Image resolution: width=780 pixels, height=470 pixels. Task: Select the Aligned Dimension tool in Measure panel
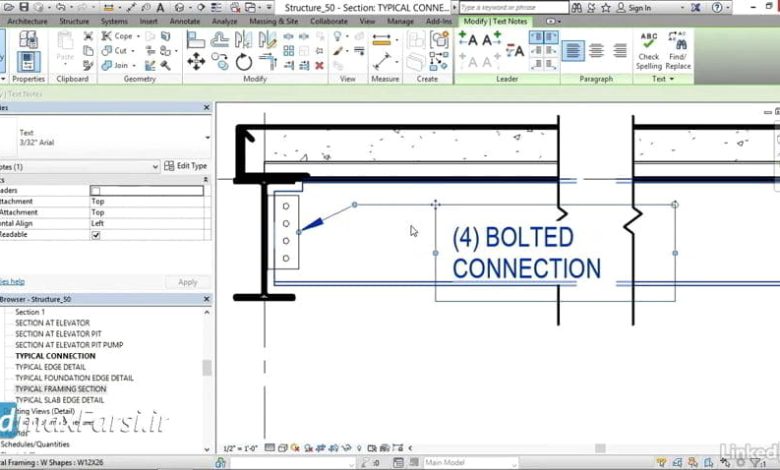pos(381,39)
